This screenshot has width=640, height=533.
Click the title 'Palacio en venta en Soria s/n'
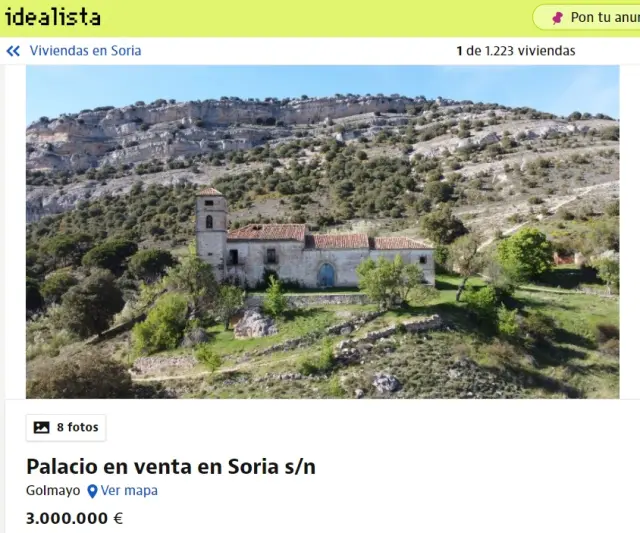click(x=171, y=466)
